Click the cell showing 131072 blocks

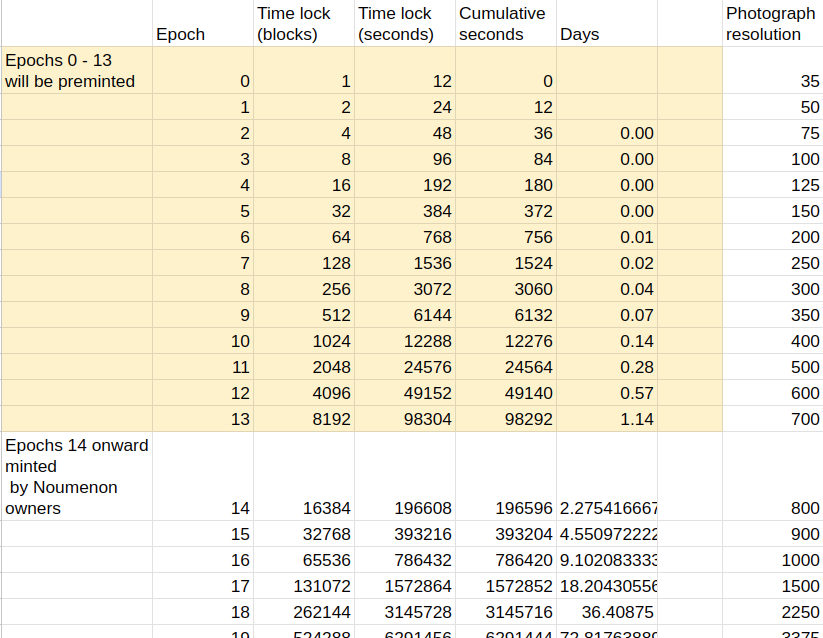pyautogui.click(x=303, y=587)
